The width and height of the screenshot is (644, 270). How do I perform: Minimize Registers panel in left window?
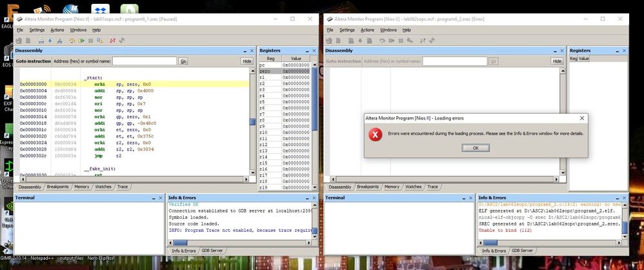point(307,51)
